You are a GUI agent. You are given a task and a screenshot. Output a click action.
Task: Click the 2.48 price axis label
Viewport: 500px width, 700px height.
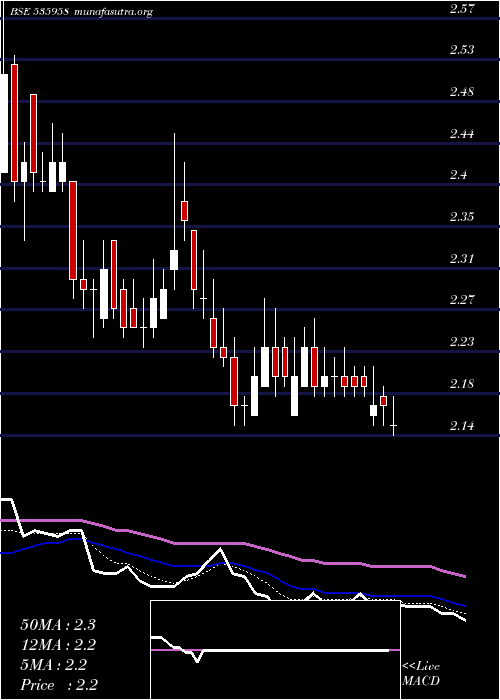point(462,92)
